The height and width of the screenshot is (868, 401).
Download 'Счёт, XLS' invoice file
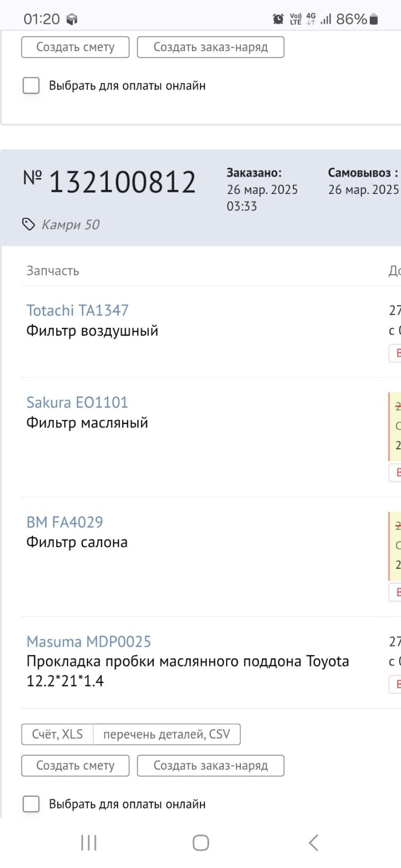57,734
